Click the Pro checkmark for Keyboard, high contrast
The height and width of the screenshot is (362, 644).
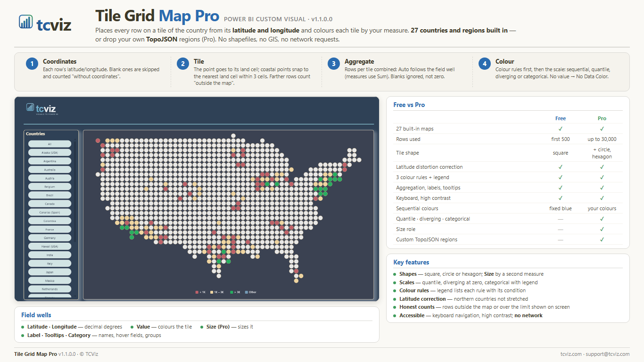click(602, 198)
